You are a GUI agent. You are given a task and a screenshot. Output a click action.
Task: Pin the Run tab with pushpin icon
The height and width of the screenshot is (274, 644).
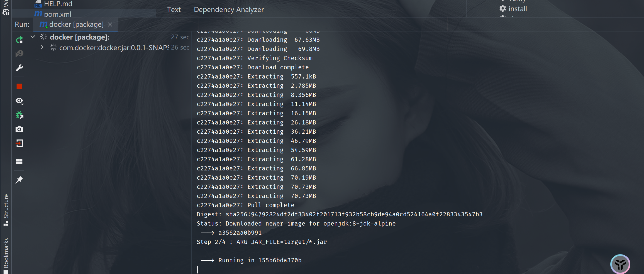click(x=19, y=180)
